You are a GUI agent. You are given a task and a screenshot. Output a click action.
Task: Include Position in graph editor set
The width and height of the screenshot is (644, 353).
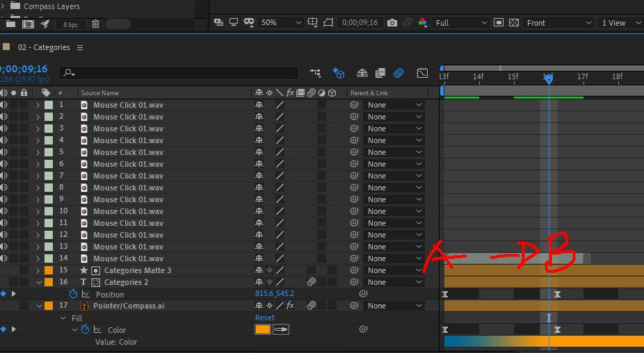[x=86, y=294]
